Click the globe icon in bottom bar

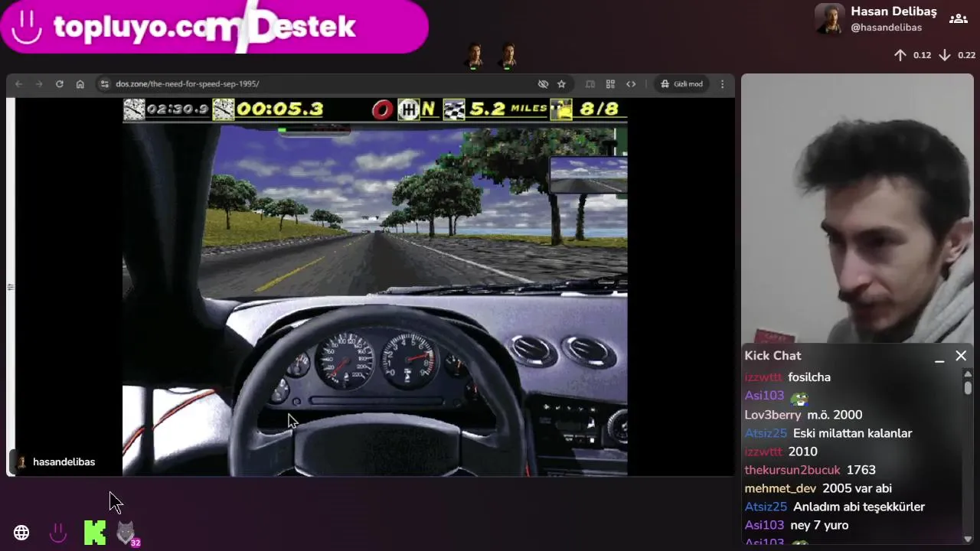pos(21,533)
